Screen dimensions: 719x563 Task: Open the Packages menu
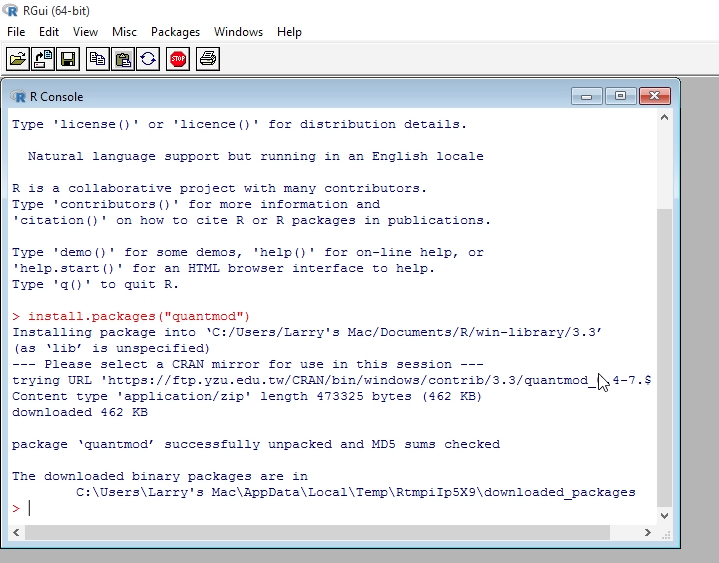pos(175,32)
